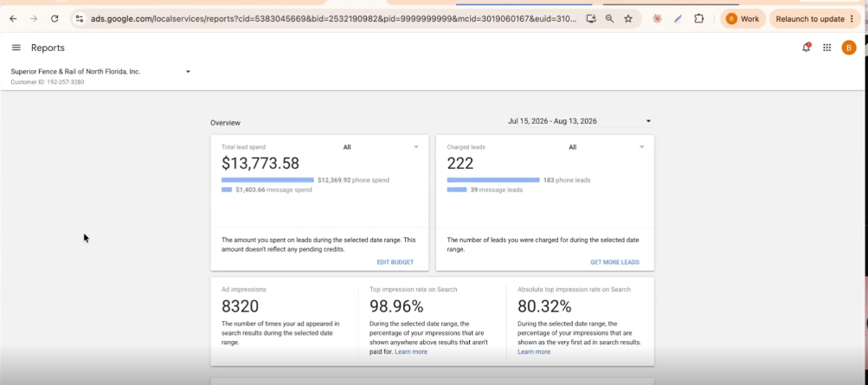Open the All filter on Charged leads
This screenshot has width=868, height=385.
pyautogui.click(x=607, y=147)
